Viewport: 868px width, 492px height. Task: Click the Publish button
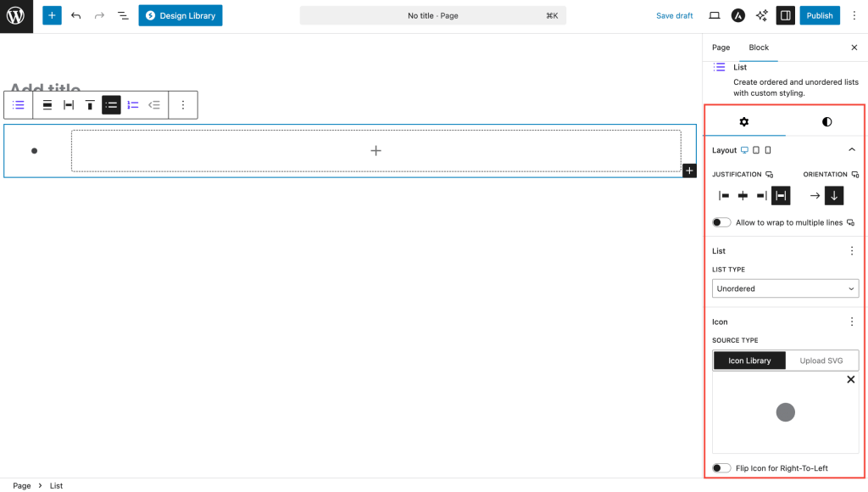click(820, 15)
